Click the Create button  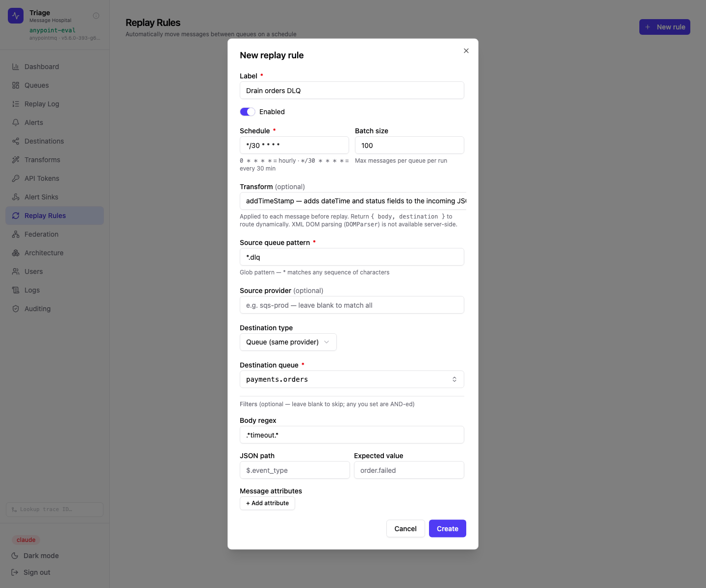[x=448, y=529]
